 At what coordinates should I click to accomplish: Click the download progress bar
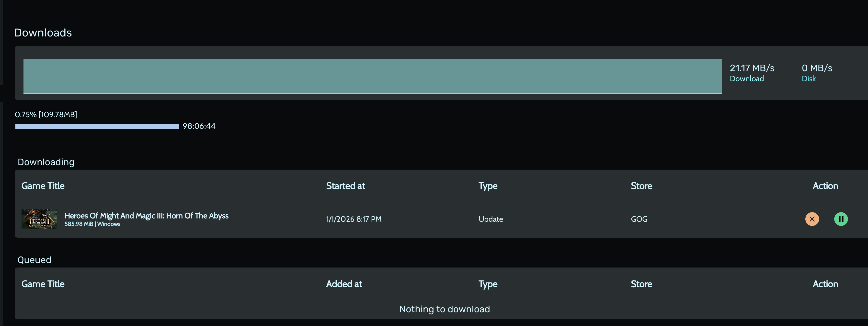coord(97,126)
